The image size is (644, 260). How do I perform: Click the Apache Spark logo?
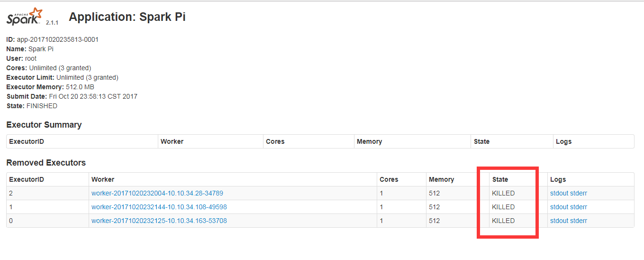[x=24, y=17]
